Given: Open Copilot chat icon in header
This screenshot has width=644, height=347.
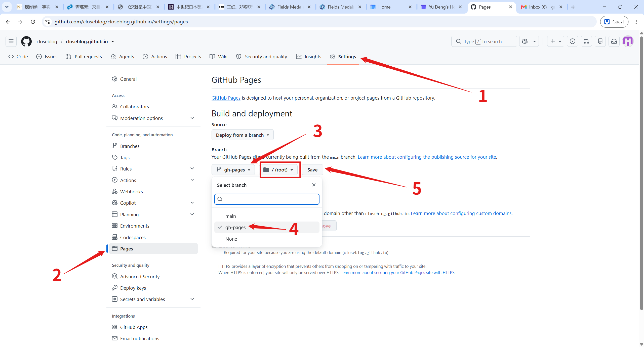Looking at the screenshot, I should coord(525,41).
